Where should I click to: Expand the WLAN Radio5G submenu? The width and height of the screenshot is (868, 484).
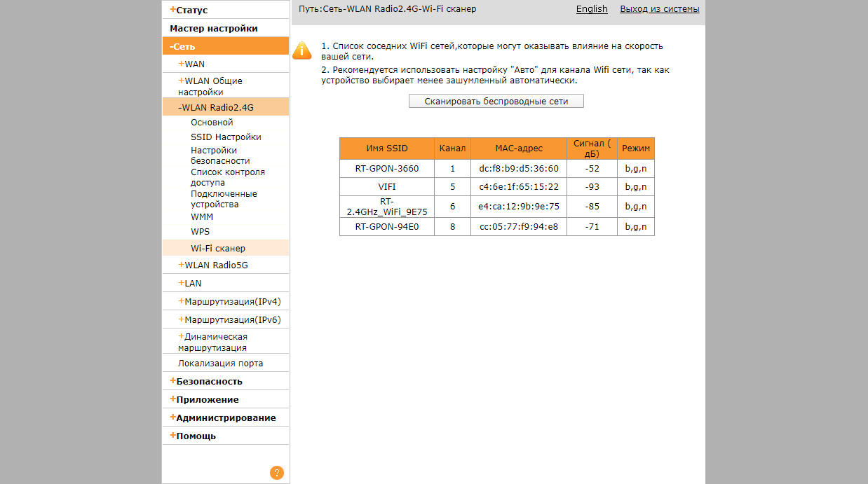(213, 265)
